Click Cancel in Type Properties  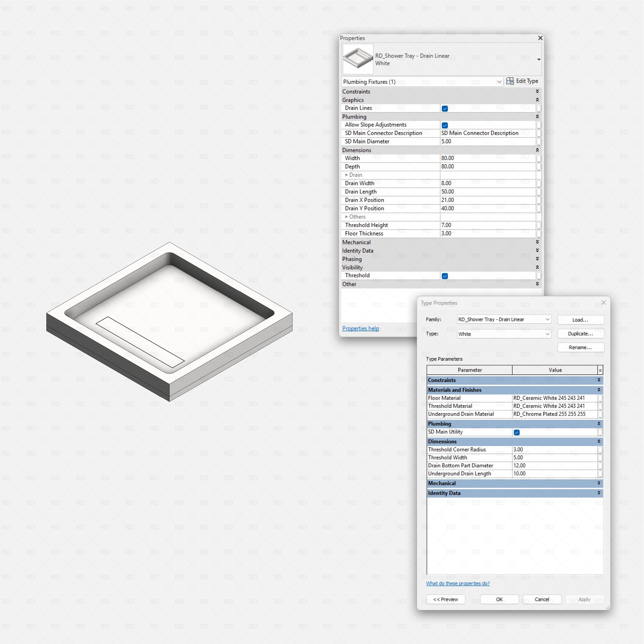[542, 599]
